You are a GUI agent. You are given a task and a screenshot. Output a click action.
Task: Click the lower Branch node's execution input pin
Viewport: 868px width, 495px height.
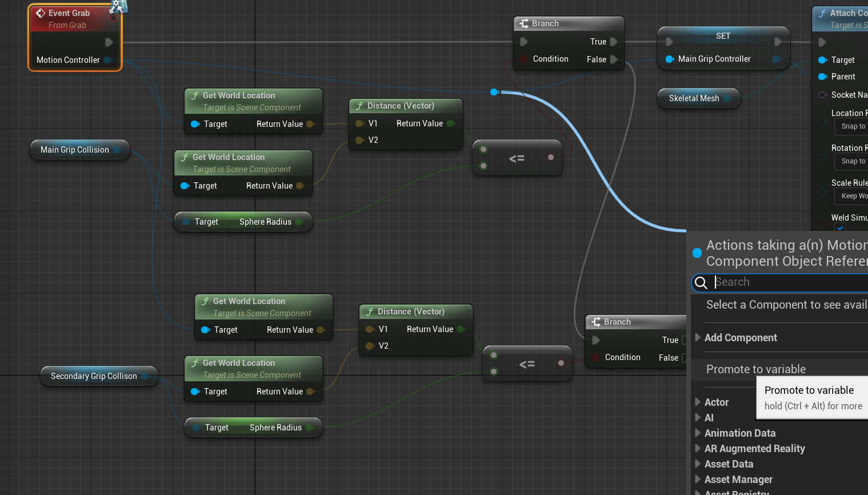595,340
